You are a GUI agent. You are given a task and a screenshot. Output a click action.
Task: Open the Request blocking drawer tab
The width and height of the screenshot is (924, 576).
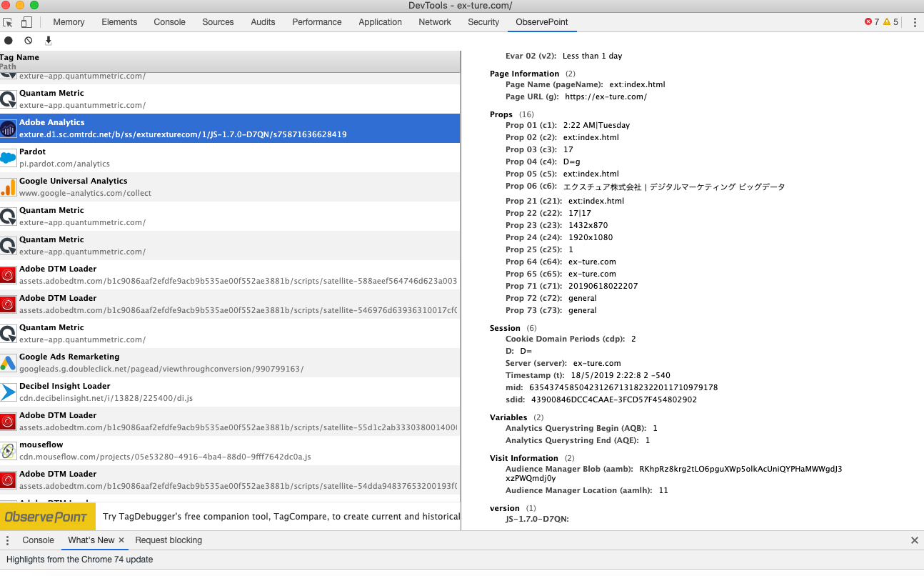click(169, 540)
